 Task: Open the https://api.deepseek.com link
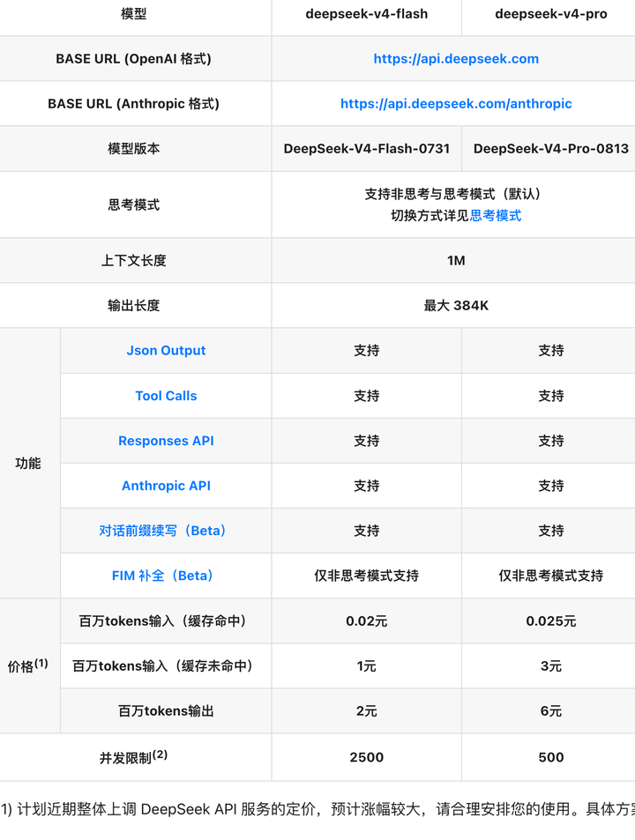coord(456,59)
